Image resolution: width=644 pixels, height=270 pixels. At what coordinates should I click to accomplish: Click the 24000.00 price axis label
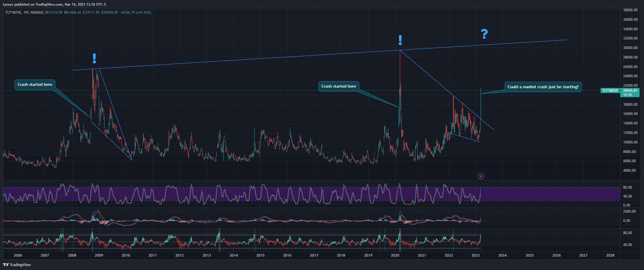[x=630, y=76]
